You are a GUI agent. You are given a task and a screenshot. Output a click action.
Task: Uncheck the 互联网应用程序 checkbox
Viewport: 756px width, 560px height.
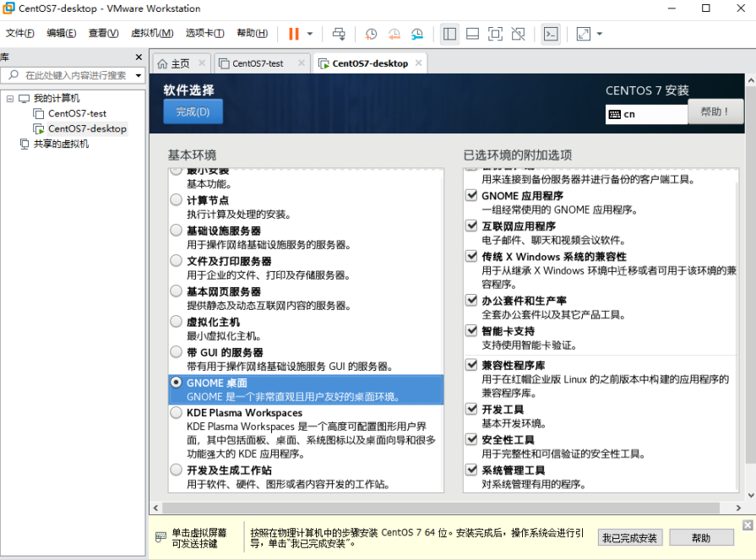click(471, 226)
